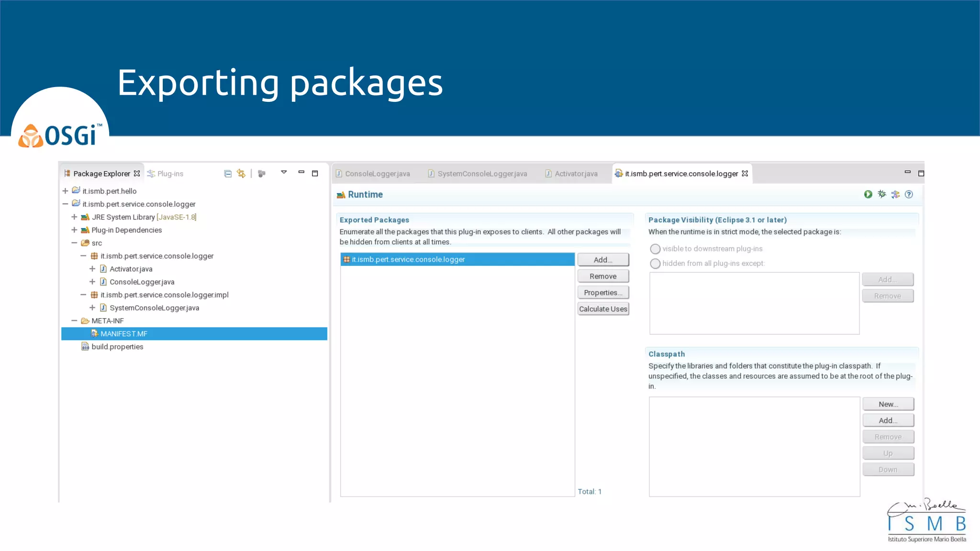Select MANIFEST.MF file
This screenshot has width=980, height=551.
(x=194, y=334)
